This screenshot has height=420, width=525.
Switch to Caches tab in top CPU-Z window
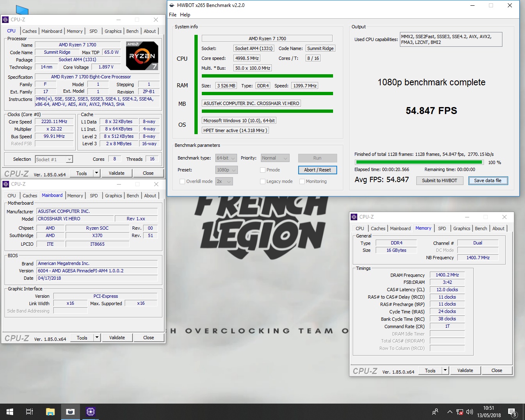(30, 31)
